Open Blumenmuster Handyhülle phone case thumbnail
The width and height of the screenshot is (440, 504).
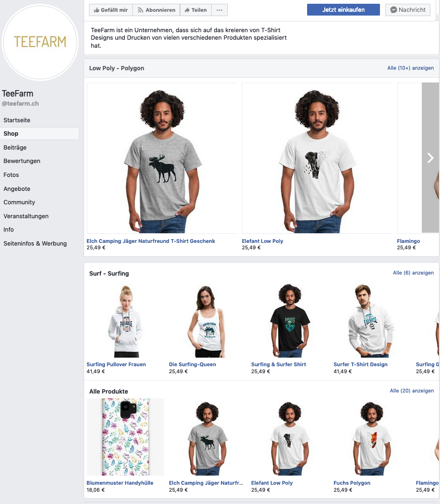pos(125,436)
